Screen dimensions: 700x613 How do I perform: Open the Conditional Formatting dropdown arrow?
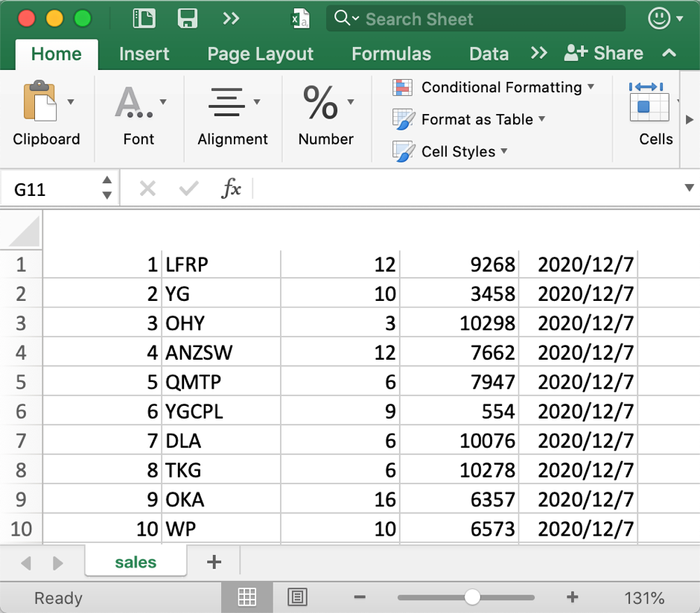tap(591, 87)
